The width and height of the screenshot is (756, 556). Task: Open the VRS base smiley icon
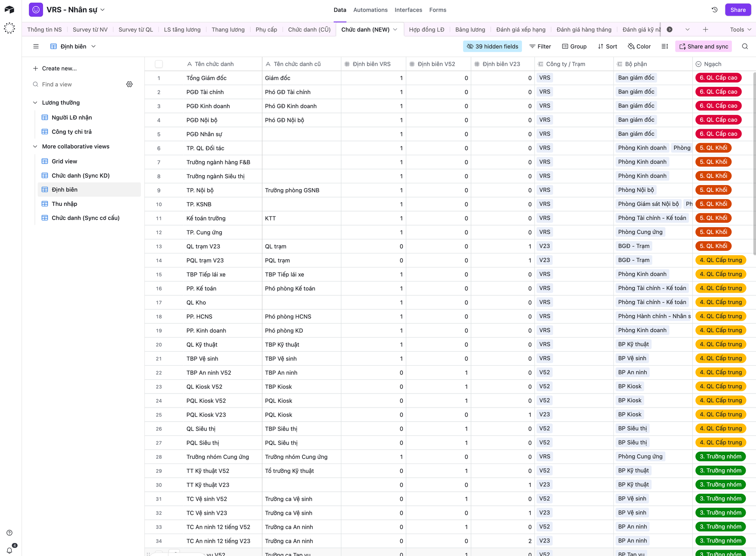(36, 10)
